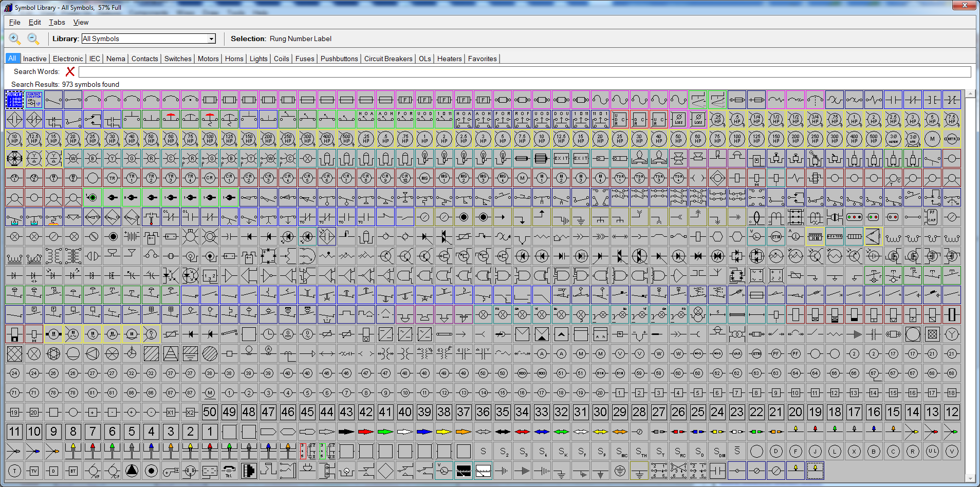Select the 1/3 HP motor symbol
This screenshot has width=980, height=487.
coord(776,119)
